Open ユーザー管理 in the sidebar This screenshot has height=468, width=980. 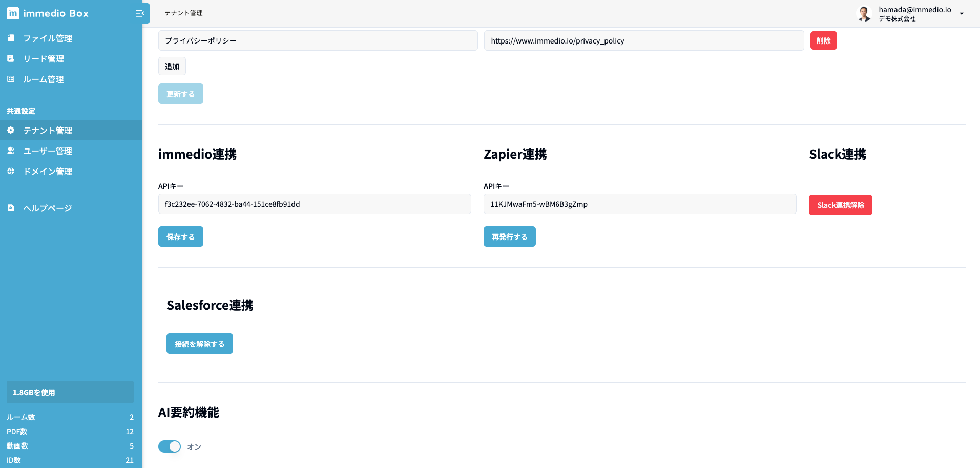pos(48,151)
